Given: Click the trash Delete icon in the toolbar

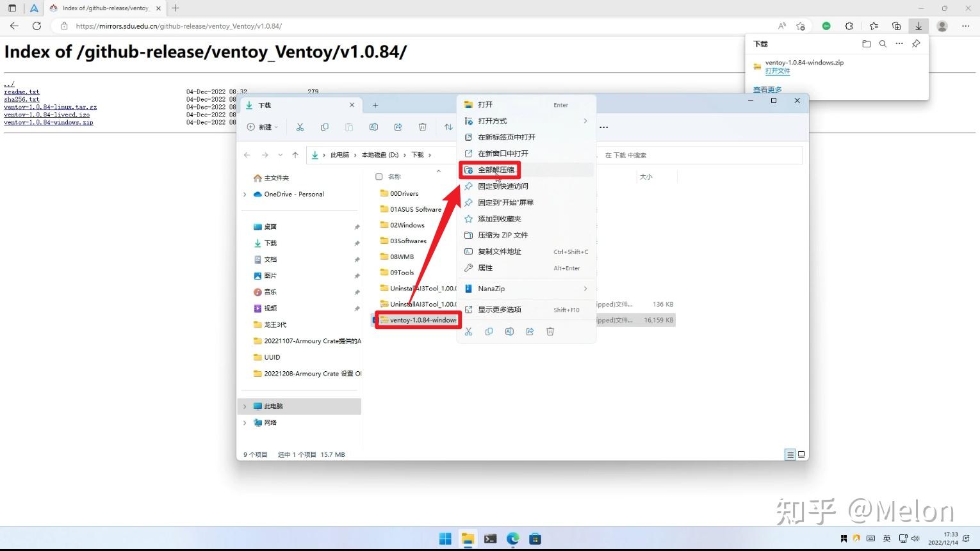Looking at the screenshot, I should click(422, 127).
